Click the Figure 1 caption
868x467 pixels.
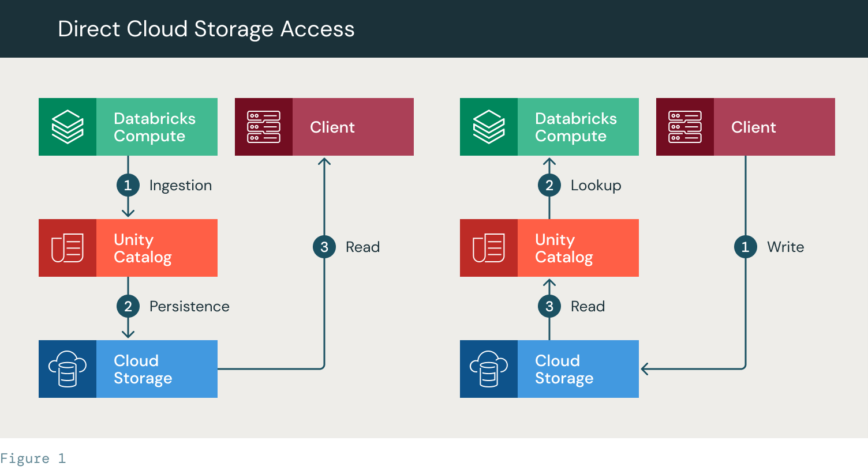(33, 459)
